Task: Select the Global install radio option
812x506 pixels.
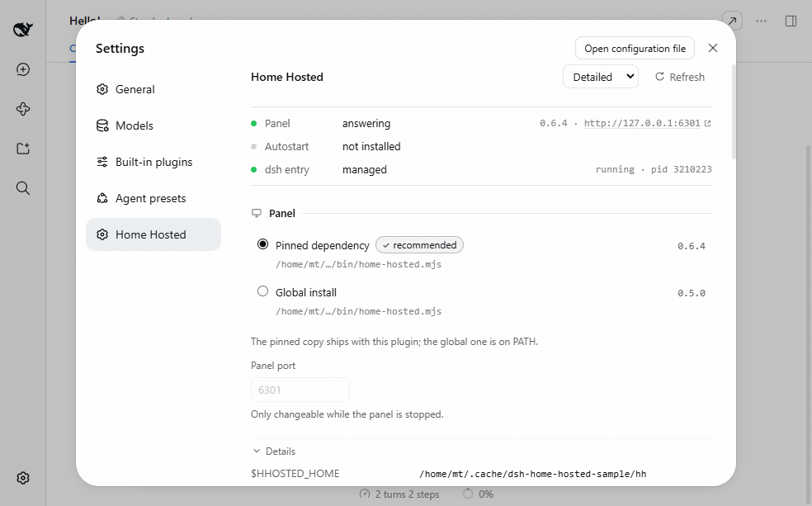Action: [x=263, y=291]
